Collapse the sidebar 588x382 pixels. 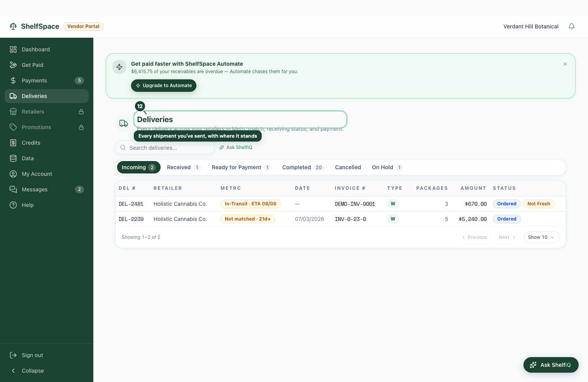(47, 371)
